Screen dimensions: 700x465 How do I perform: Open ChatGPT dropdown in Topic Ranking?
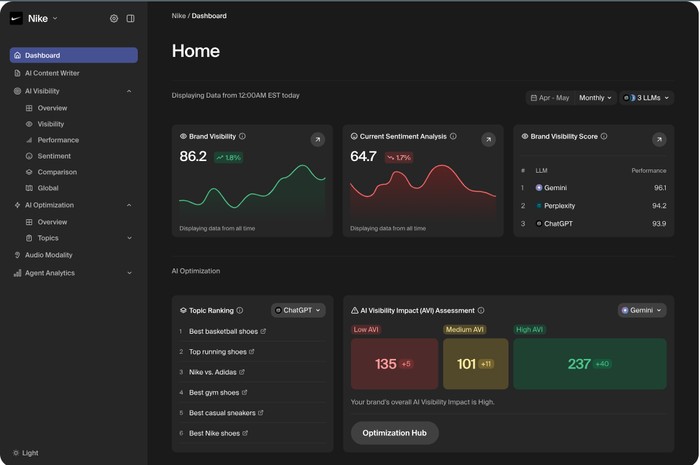[x=298, y=310]
